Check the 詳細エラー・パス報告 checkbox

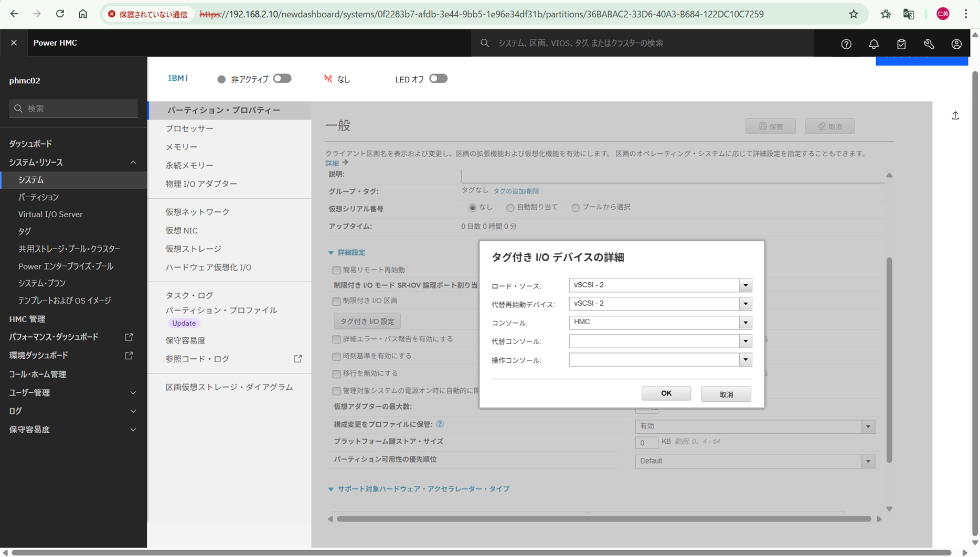[x=337, y=339]
